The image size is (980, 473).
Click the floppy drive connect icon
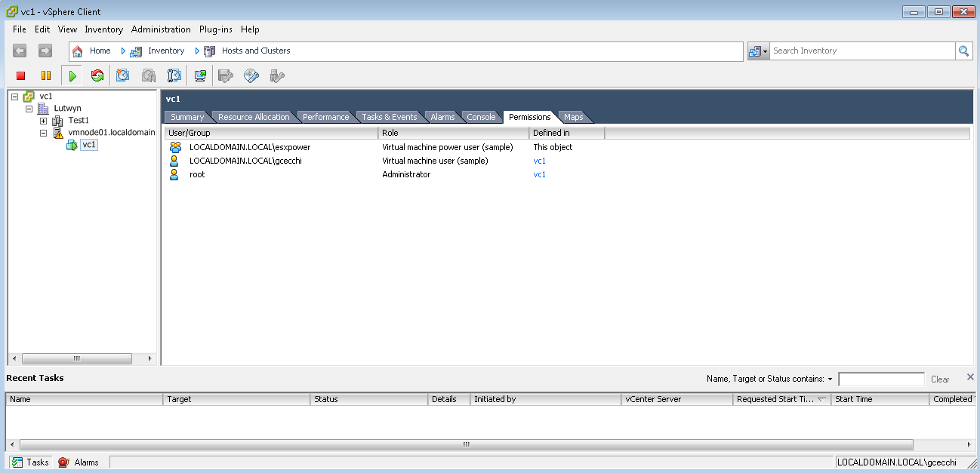226,75
